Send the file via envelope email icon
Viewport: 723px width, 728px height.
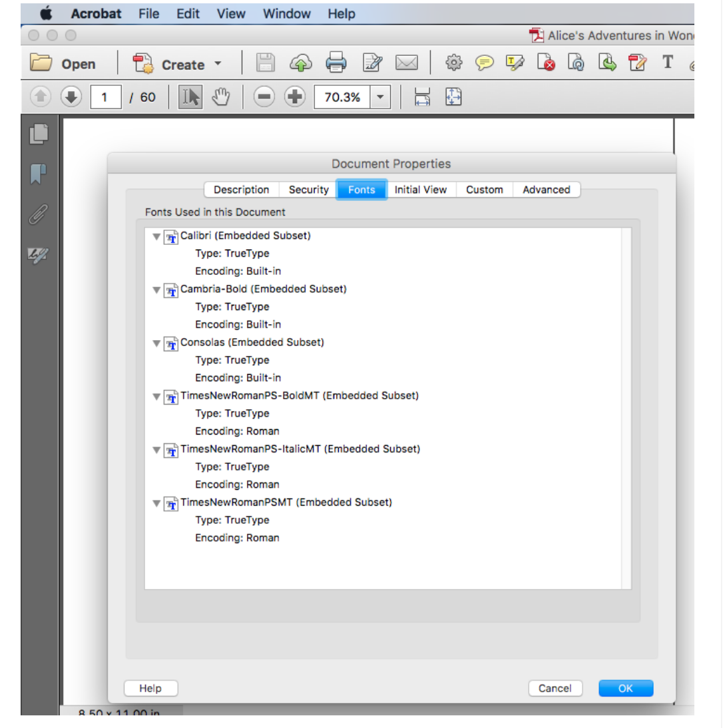[x=406, y=62]
